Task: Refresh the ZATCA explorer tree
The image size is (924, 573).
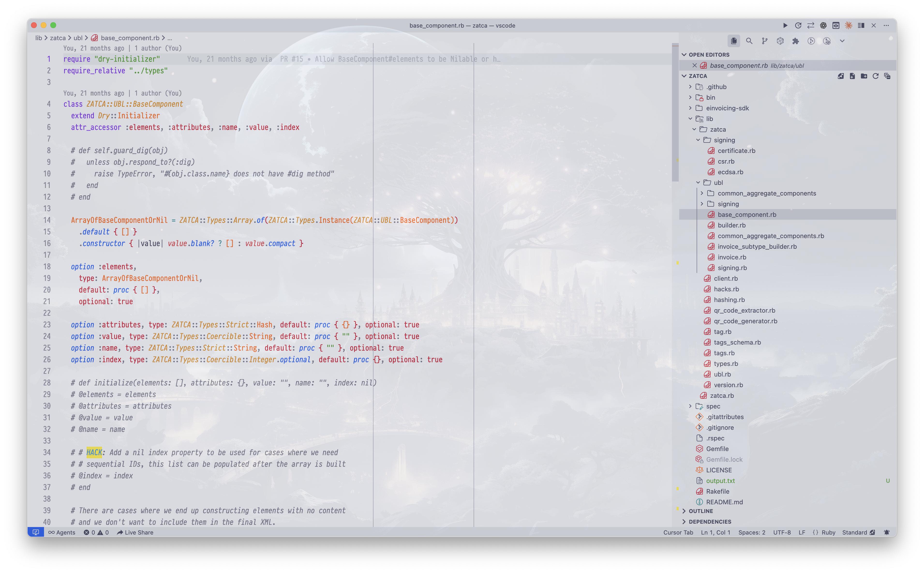Action: (x=876, y=76)
